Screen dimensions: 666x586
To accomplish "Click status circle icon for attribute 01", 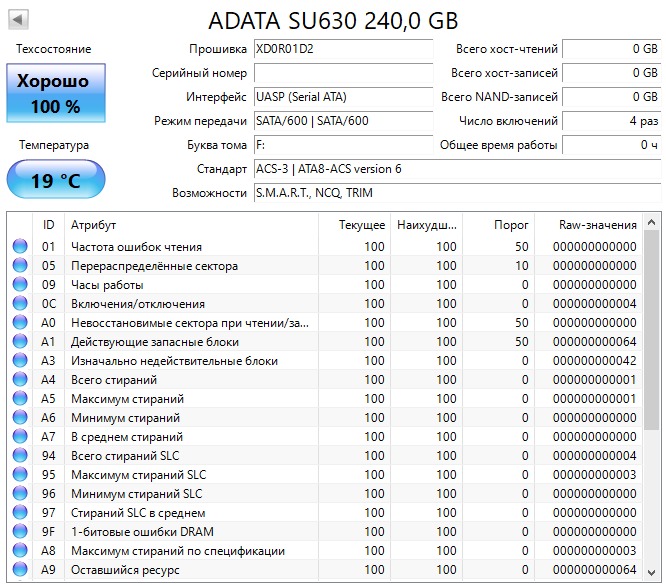I will point(20,247).
